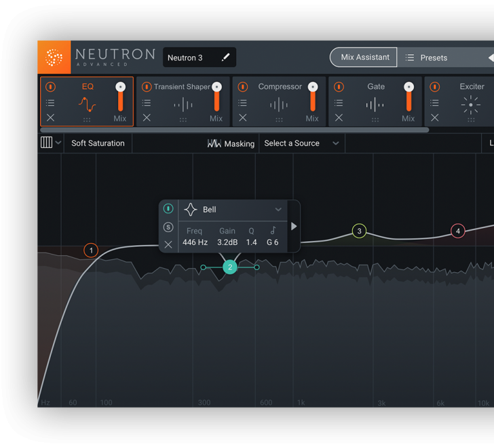Adjust the Gate Mix slider

pyautogui.click(x=409, y=96)
